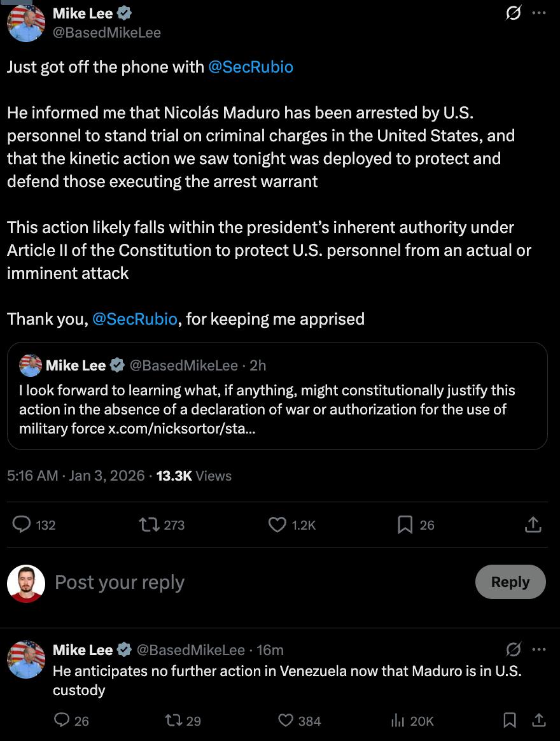Image resolution: width=560 pixels, height=741 pixels.
Task: Like the follow-up reply with 384 likes
Action: tap(286, 720)
